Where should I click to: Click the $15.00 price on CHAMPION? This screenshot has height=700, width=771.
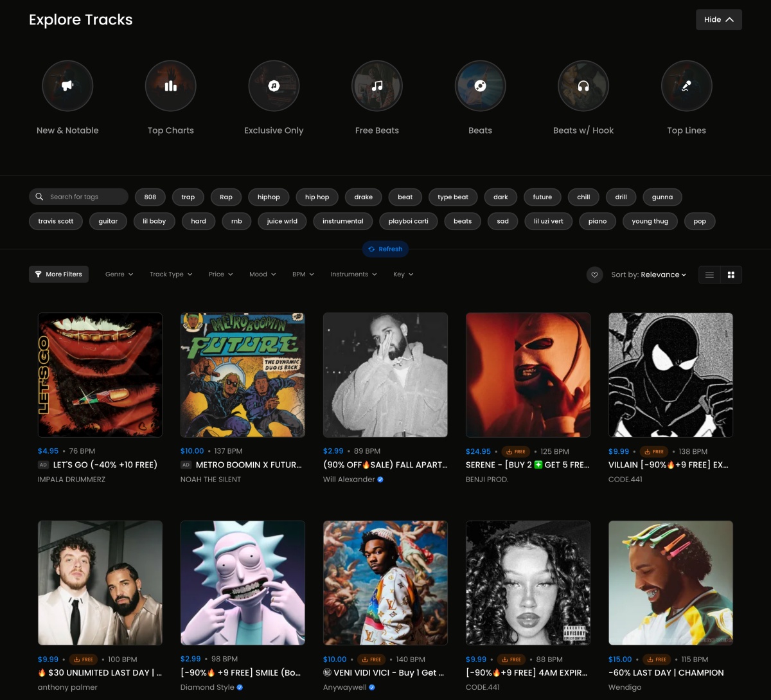620,660
